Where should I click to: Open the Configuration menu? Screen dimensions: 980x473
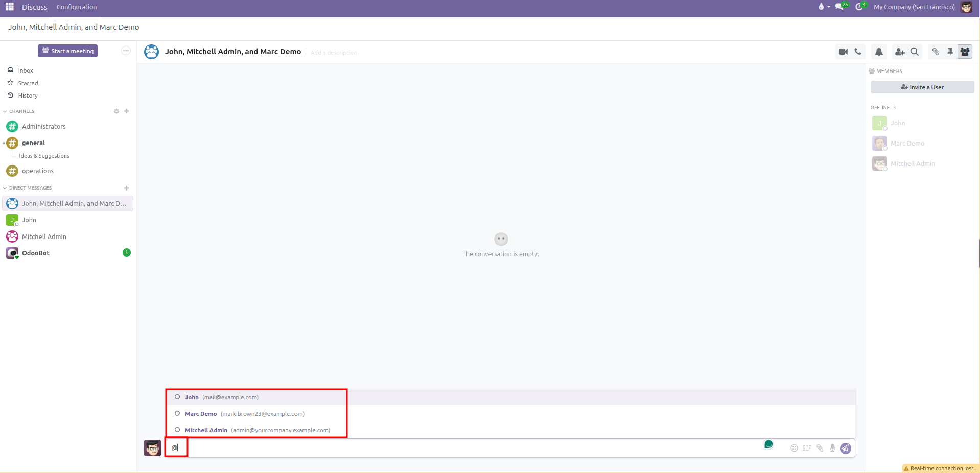pos(77,7)
